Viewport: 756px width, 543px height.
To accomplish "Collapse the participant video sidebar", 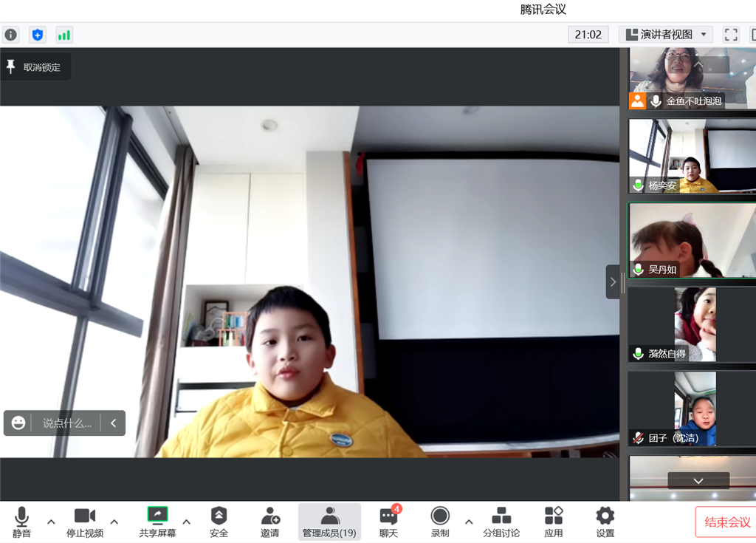I will (613, 281).
